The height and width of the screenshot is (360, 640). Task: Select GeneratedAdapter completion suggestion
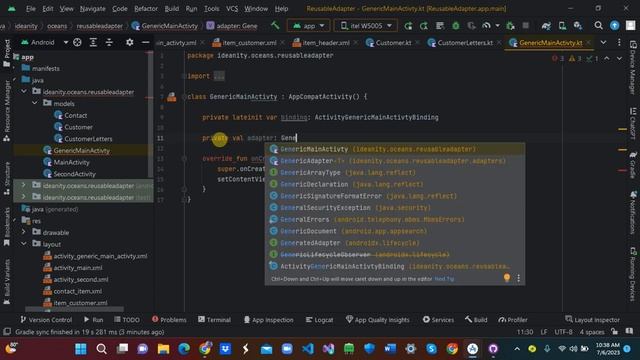click(395, 243)
